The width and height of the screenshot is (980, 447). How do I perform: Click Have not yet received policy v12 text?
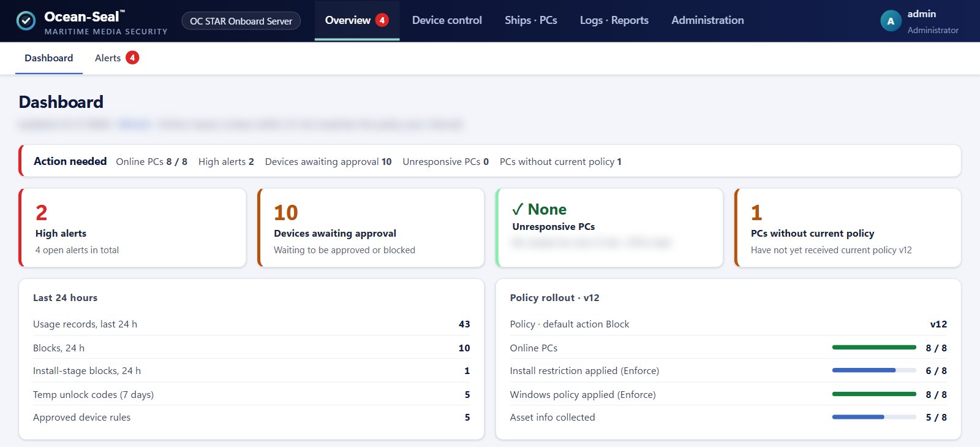coord(831,250)
